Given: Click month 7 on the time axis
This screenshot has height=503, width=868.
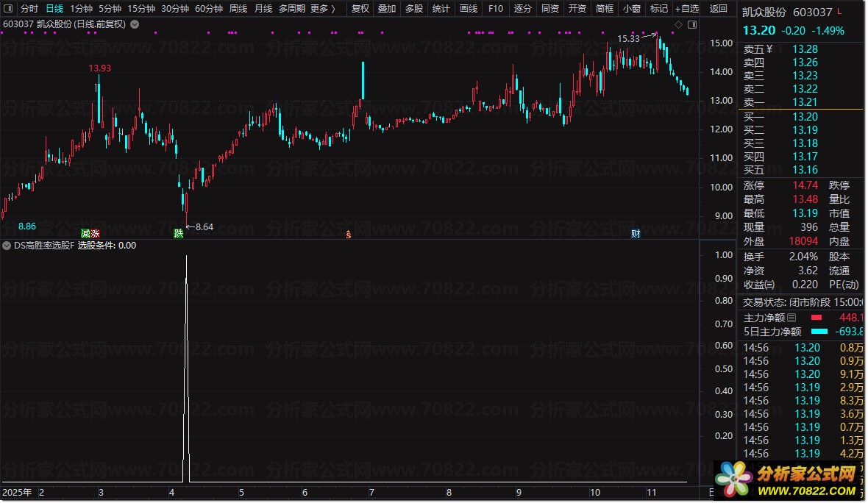Looking at the screenshot, I should tap(371, 492).
